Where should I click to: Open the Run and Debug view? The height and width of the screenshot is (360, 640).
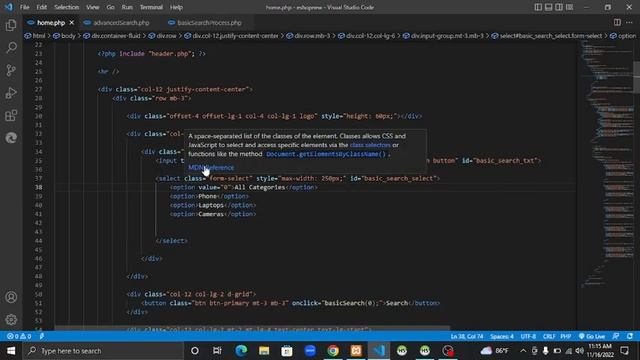11,93
